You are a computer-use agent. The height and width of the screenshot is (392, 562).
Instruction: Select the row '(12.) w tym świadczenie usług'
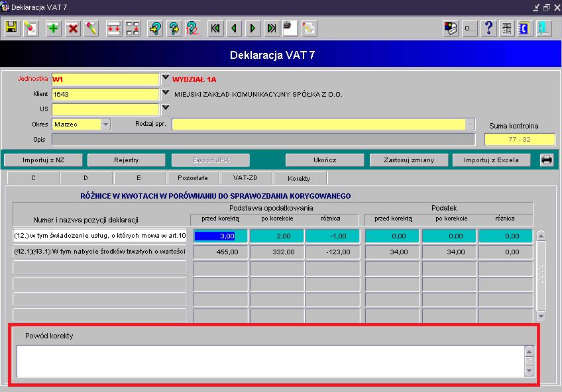(x=100, y=236)
